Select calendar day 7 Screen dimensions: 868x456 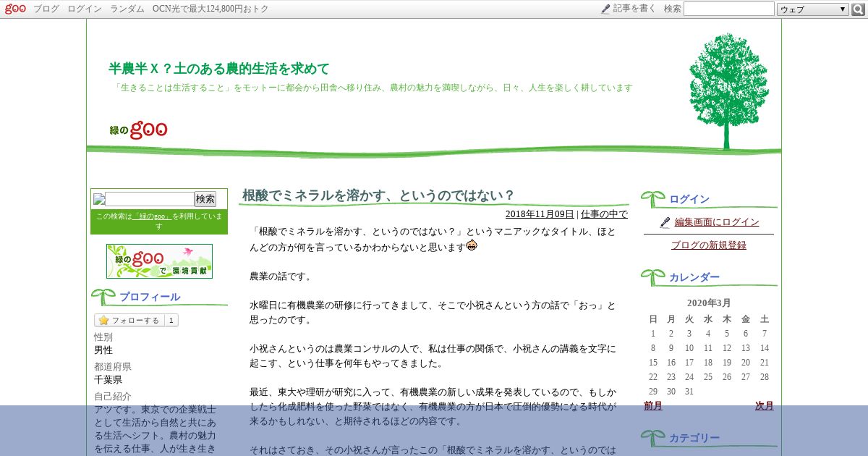click(x=765, y=334)
